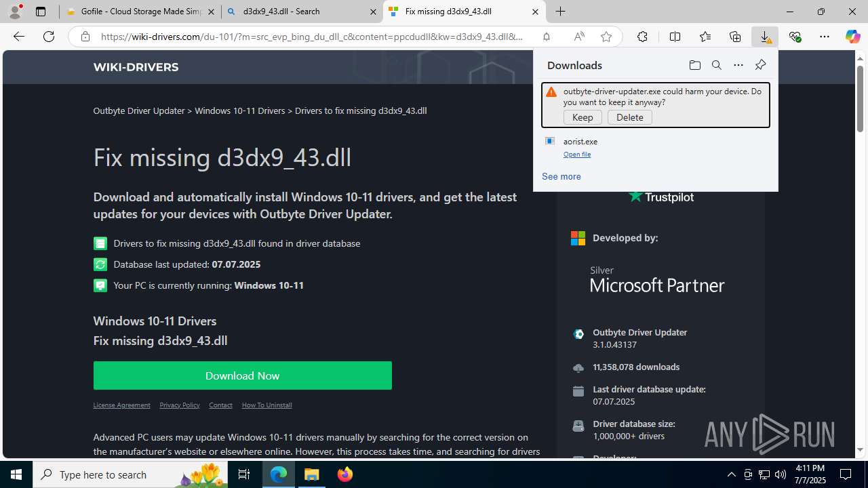
Task: Open Browser essentials icon
Action: (795, 37)
